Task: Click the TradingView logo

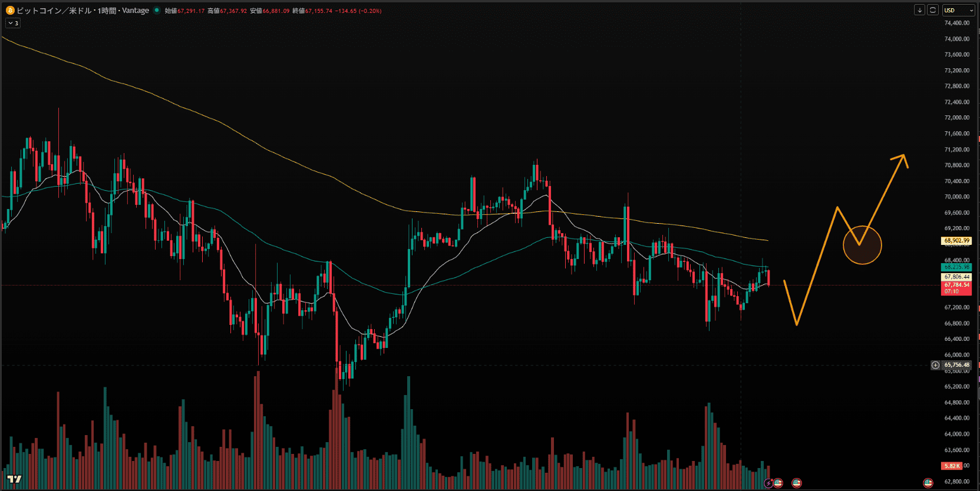Action: click(x=14, y=479)
